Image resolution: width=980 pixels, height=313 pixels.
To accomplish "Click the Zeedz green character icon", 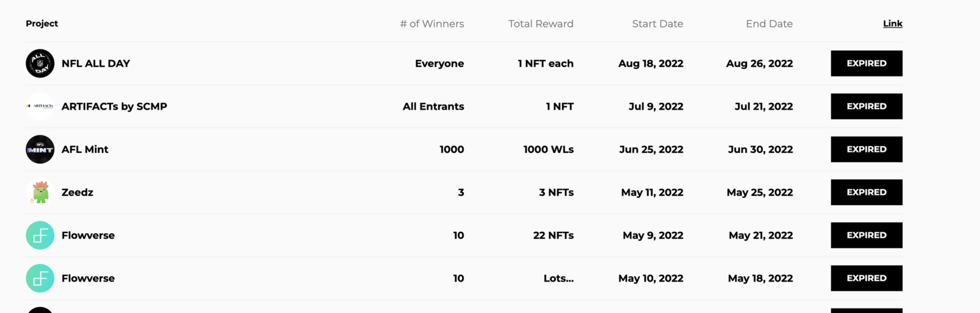I will coord(40,192).
